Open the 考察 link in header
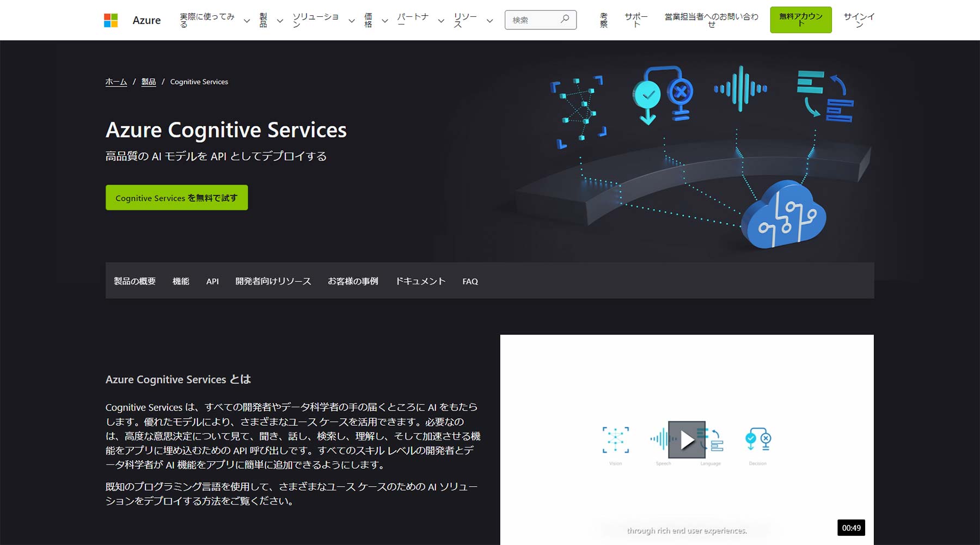The height and width of the screenshot is (545, 980). tap(604, 20)
